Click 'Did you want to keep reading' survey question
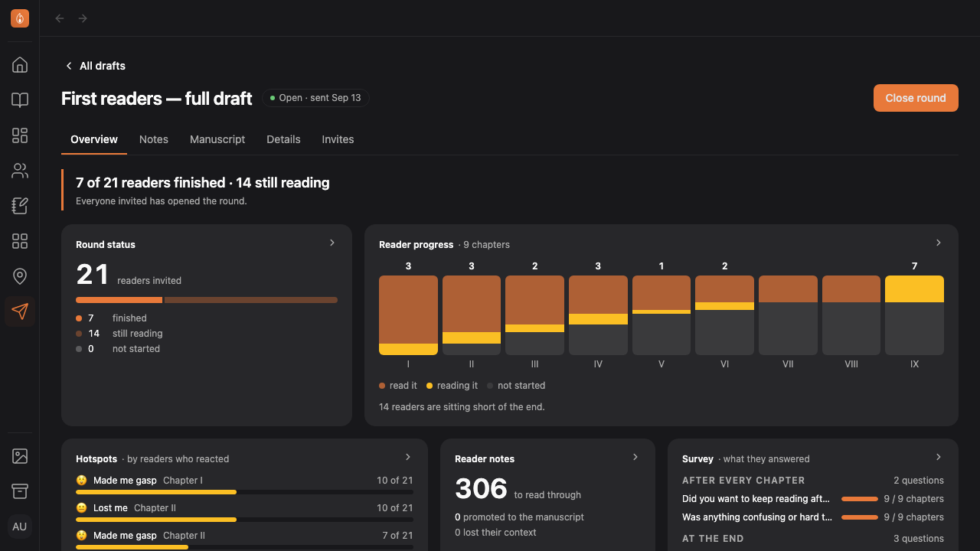 tap(756, 499)
